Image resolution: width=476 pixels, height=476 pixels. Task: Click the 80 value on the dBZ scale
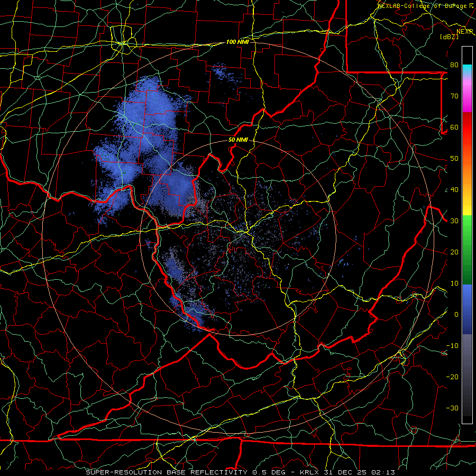coord(454,65)
